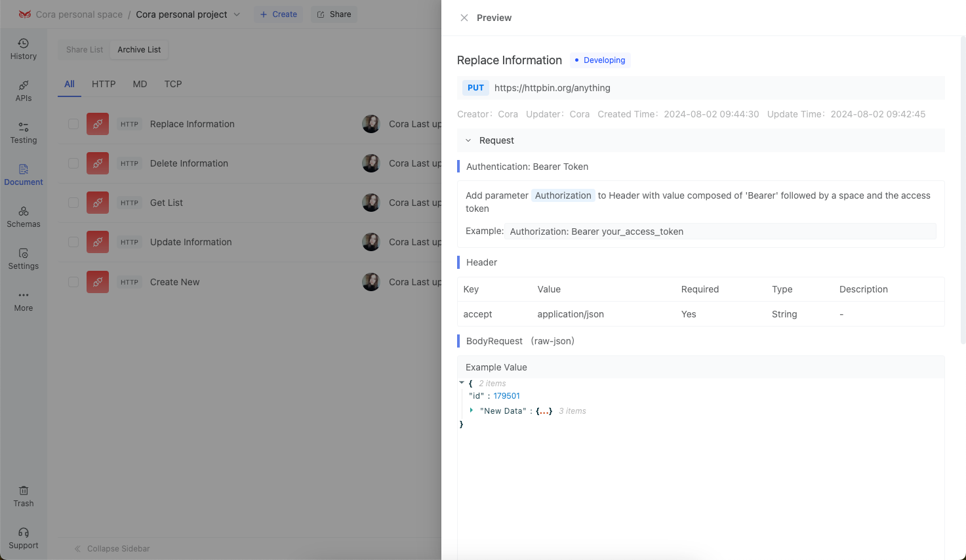Tick the checkbox for Delete Information
This screenshot has height=560, width=966.
click(x=73, y=163)
